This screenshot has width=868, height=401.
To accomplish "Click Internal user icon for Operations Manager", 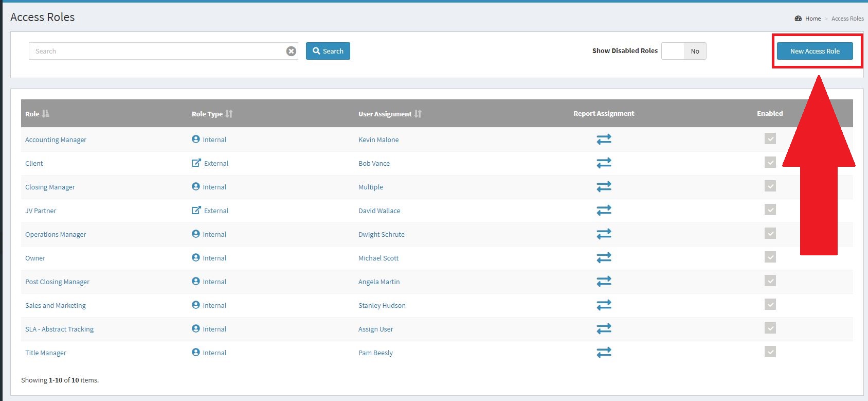I will click(195, 234).
